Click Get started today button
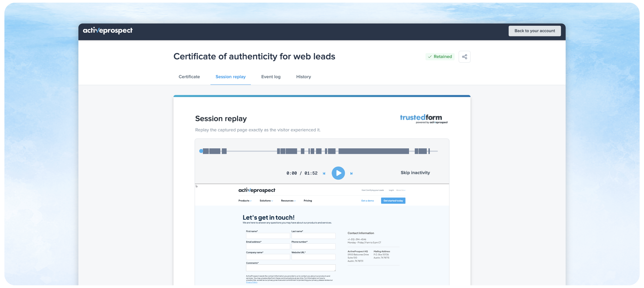This screenshot has width=644, height=288. point(393,200)
